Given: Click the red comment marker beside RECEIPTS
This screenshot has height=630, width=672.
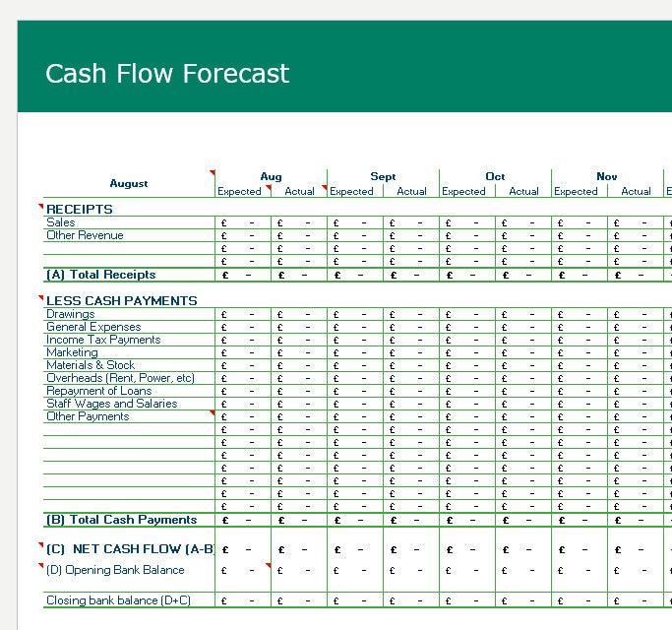Looking at the screenshot, I should [x=41, y=207].
